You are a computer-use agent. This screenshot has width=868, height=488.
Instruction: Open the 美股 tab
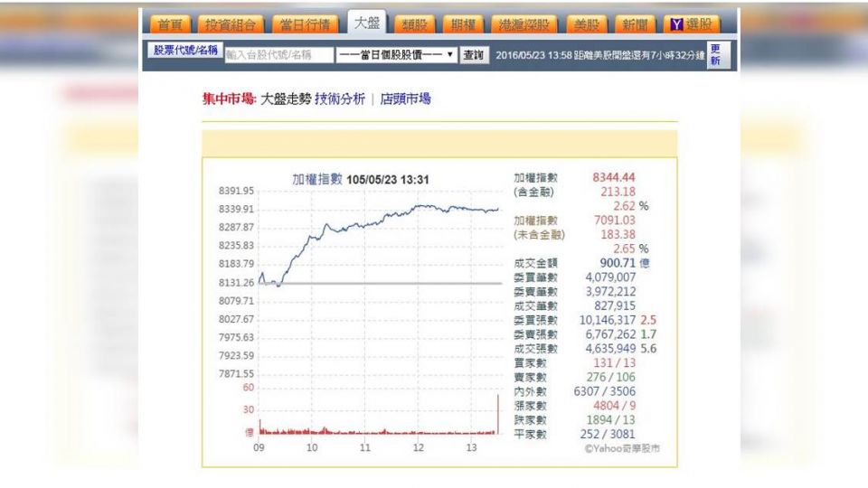tap(587, 24)
